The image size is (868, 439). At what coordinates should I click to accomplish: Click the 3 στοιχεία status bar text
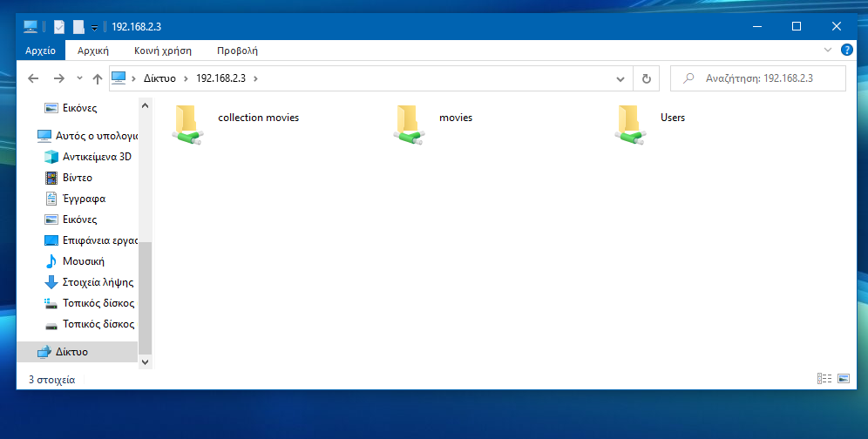pyautogui.click(x=52, y=380)
